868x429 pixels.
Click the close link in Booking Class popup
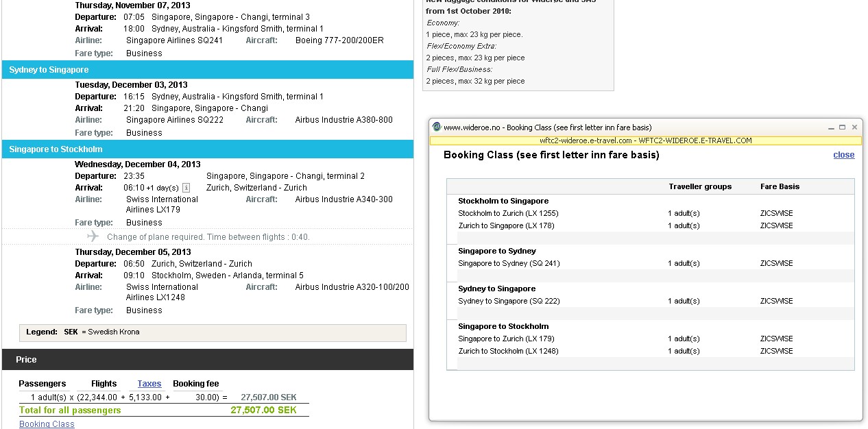point(843,155)
